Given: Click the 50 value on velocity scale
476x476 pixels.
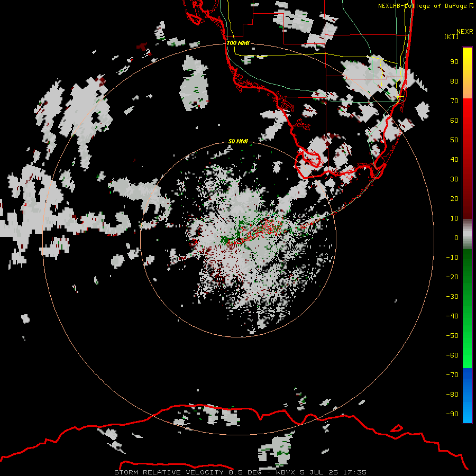Looking at the screenshot, I should click(x=454, y=140).
